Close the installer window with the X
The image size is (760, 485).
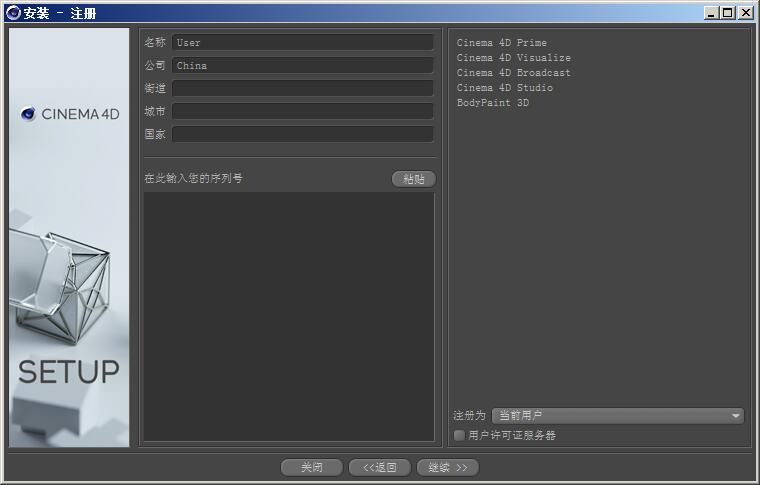pyautogui.click(x=745, y=13)
